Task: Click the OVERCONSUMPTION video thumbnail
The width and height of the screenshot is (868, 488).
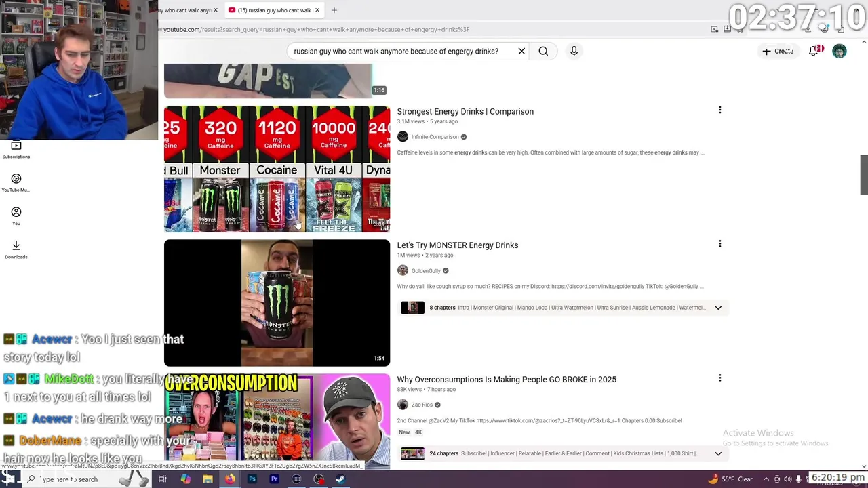Action: [x=277, y=420]
